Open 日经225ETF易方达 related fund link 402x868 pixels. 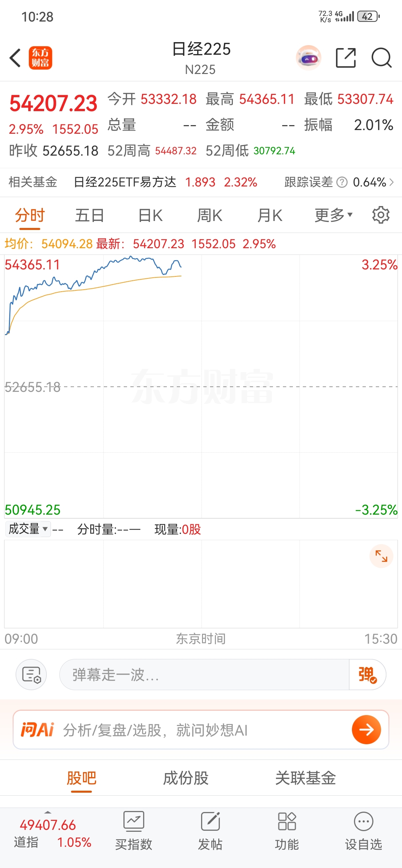(125, 182)
